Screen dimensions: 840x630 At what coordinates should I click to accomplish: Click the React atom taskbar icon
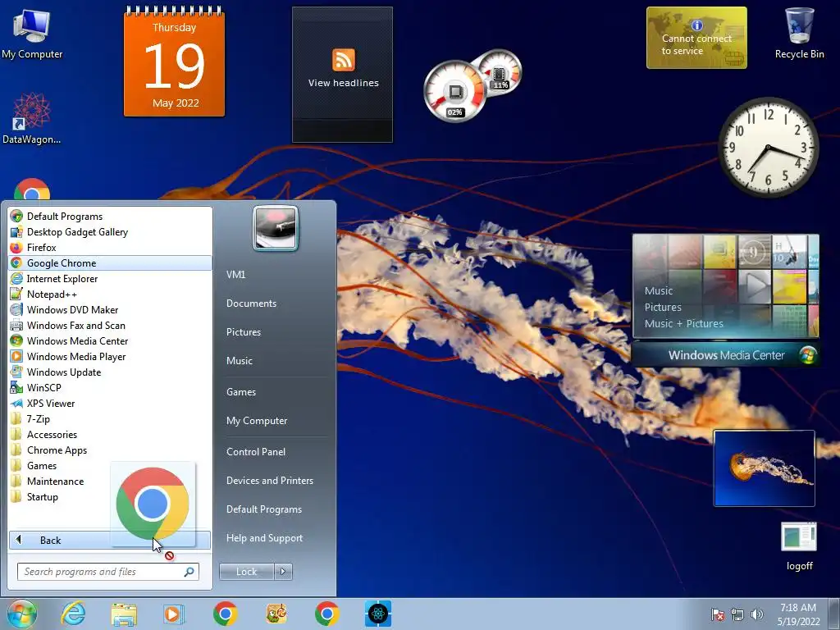click(378, 614)
